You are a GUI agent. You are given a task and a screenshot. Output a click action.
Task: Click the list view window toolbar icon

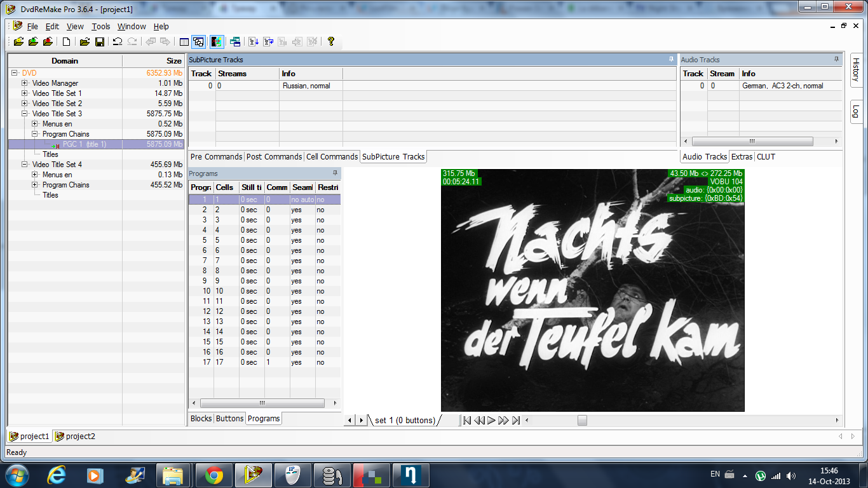point(184,42)
